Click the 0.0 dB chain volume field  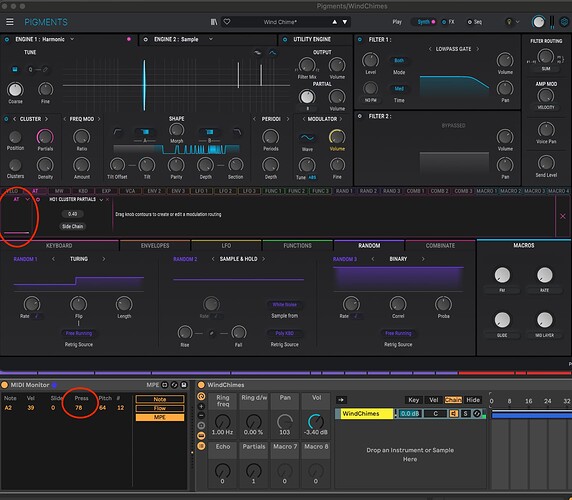(x=410, y=414)
